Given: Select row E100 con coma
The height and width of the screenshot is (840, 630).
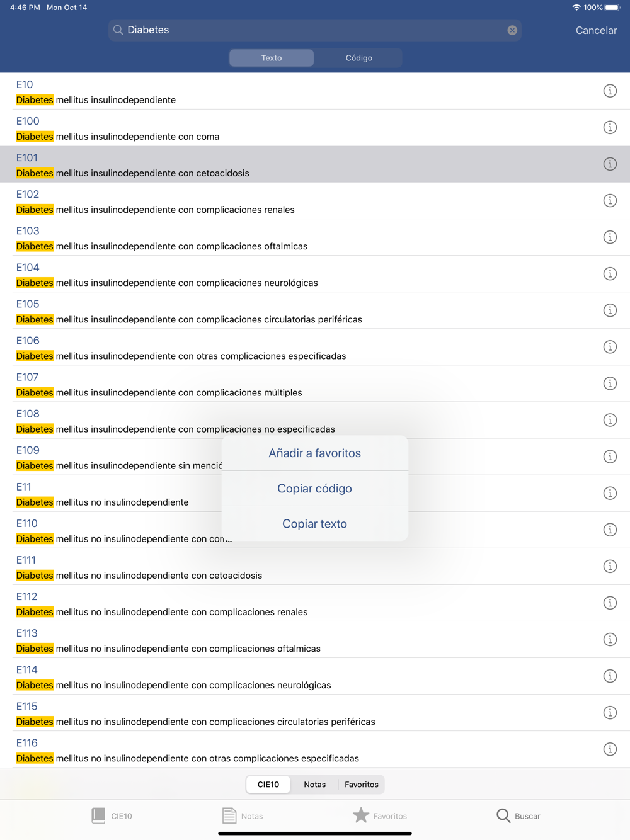Looking at the screenshot, I should pyautogui.click(x=315, y=128).
